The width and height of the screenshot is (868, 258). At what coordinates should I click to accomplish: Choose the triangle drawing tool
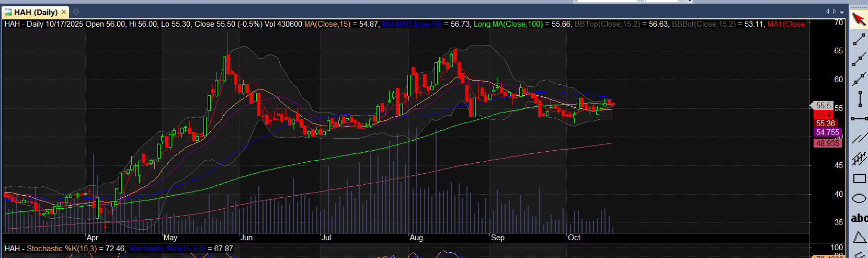tap(859, 238)
